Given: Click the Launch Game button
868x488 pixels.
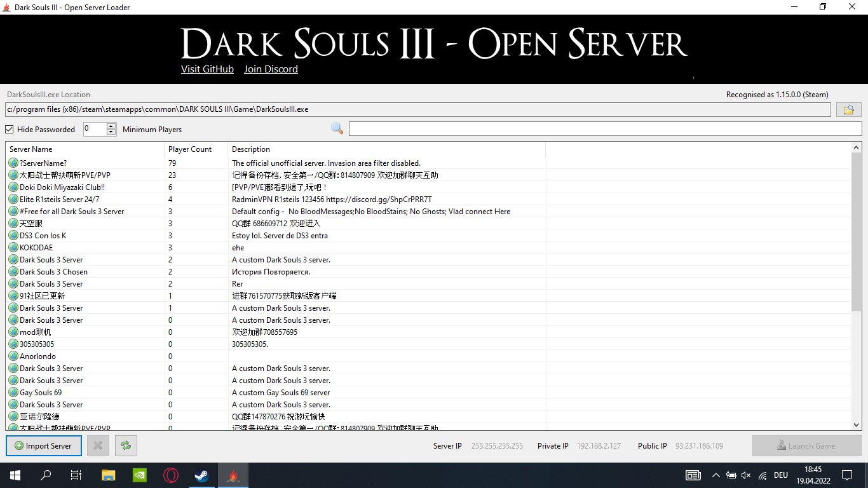Looking at the screenshot, I should [807, 446].
